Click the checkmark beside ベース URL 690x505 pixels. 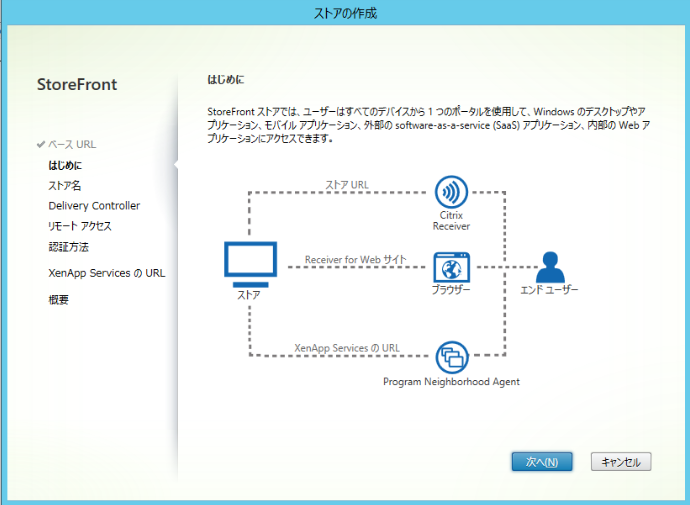click(41, 144)
